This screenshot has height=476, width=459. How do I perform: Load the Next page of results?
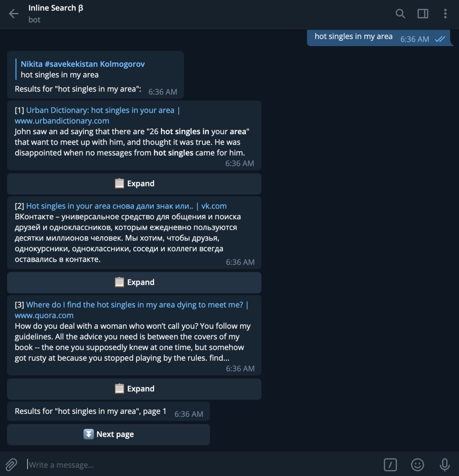(x=108, y=434)
